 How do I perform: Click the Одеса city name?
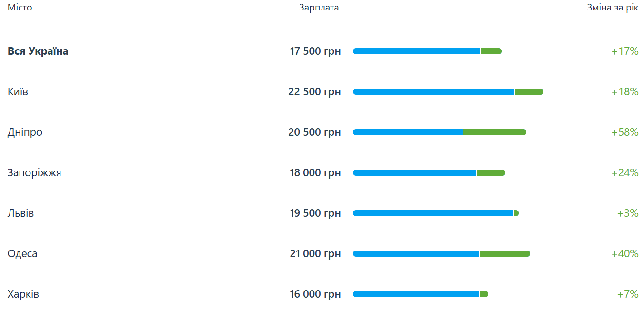click(x=22, y=253)
